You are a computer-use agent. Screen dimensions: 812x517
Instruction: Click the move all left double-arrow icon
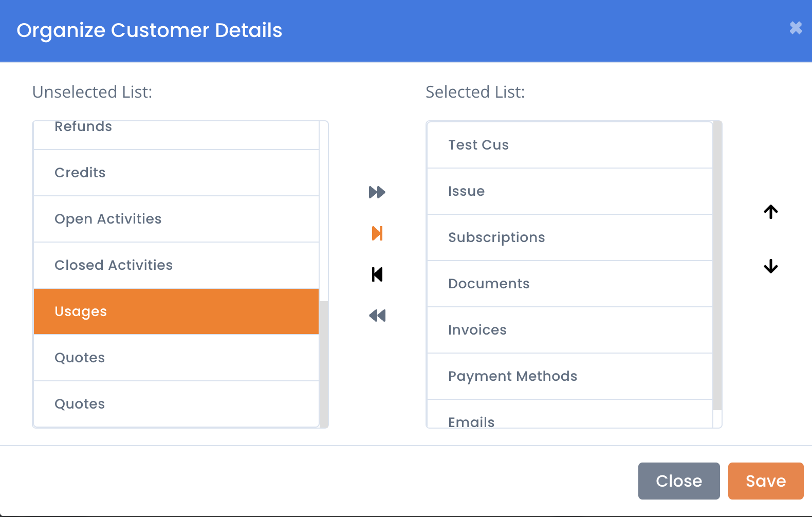[x=377, y=316]
